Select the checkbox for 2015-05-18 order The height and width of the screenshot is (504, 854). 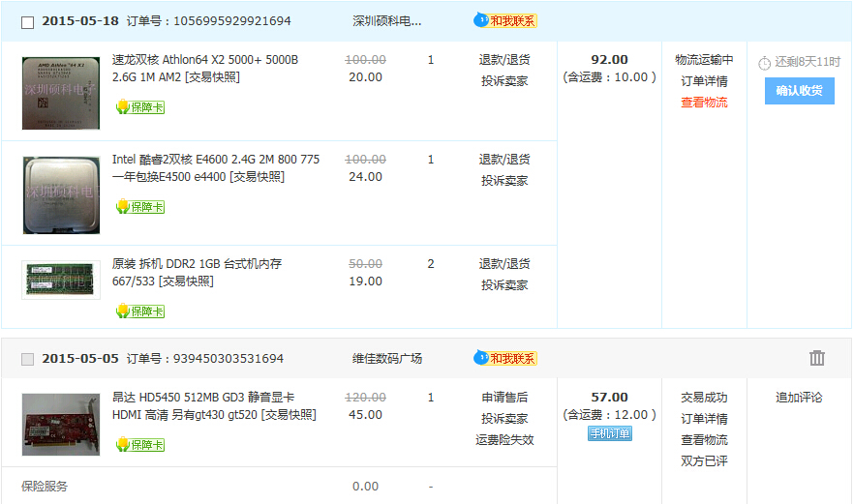[x=27, y=22]
